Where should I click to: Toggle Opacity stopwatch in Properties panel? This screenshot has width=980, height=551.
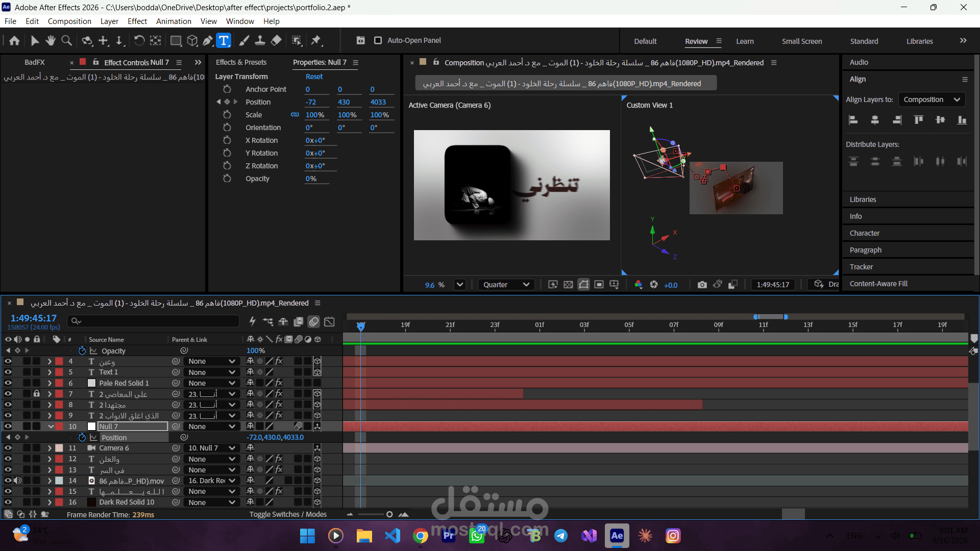[227, 179]
